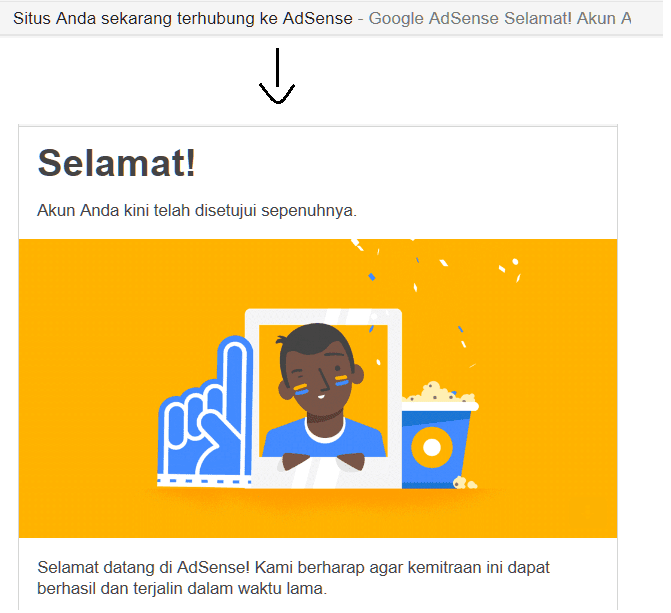Click the blue confetti piece above the frame
This screenshot has height=613, width=671.
point(371,277)
